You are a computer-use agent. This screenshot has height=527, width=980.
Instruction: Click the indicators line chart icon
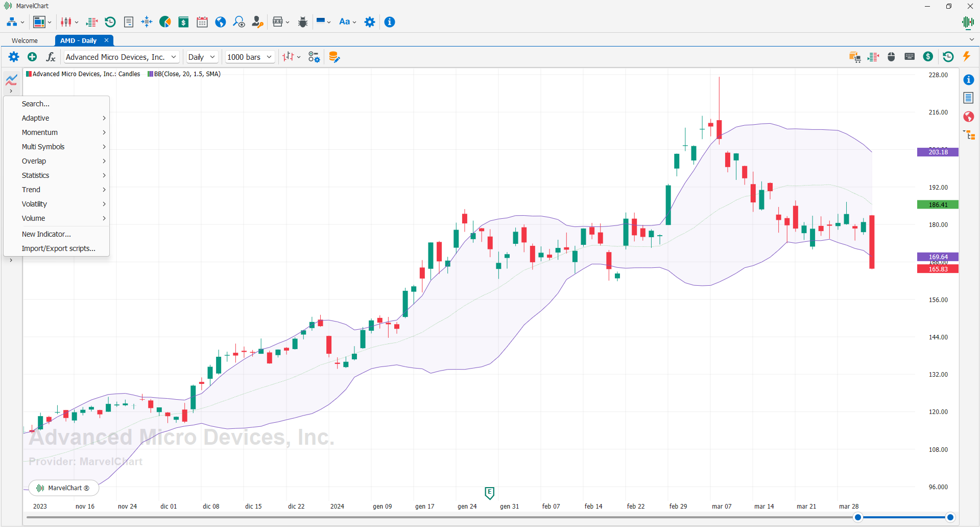[11, 80]
